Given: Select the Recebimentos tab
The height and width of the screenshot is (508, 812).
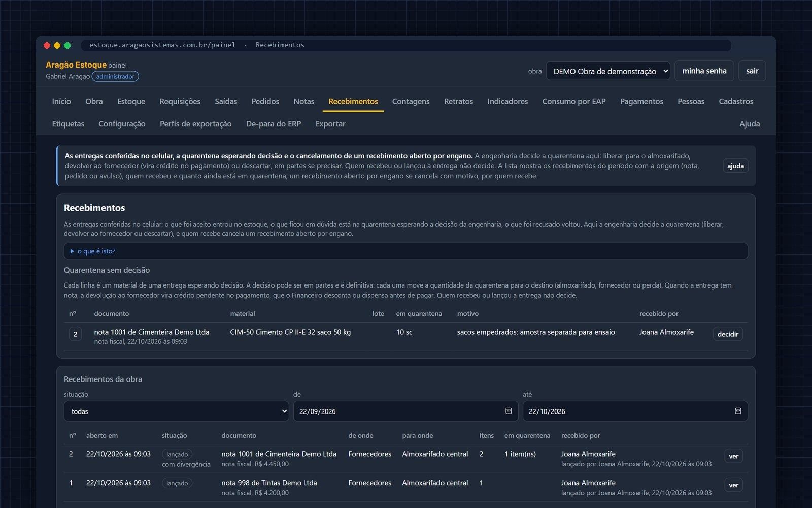Looking at the screenshot, I should (x=353, y=101).
